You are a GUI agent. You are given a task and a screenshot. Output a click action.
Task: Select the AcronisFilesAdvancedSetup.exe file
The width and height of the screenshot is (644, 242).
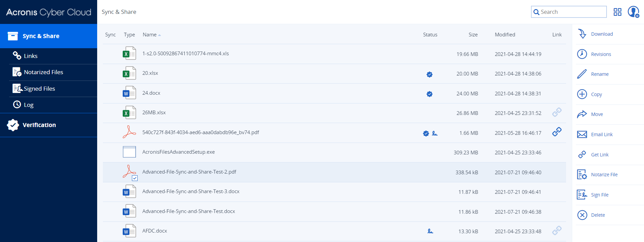pos(178,152)
